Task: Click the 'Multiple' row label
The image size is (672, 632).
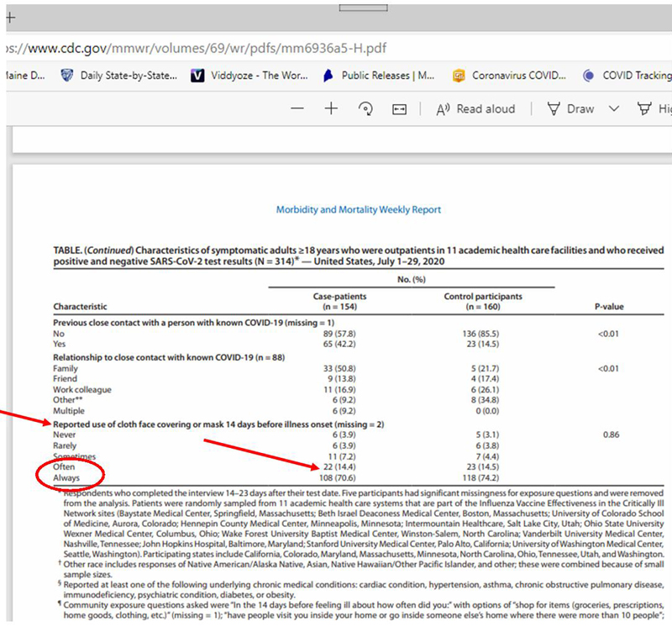Action: (x=69, y=411)
